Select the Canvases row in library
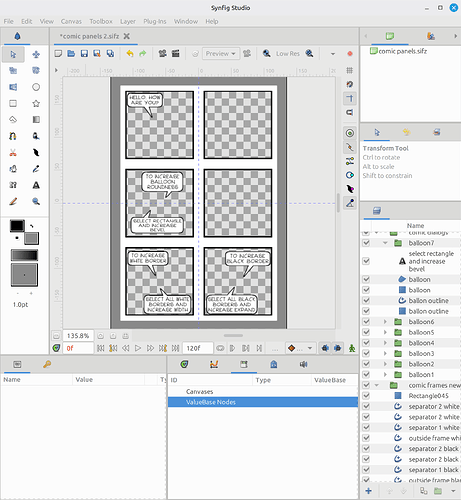The height and width of the screenshot is (500, 461). pos(263,391)
